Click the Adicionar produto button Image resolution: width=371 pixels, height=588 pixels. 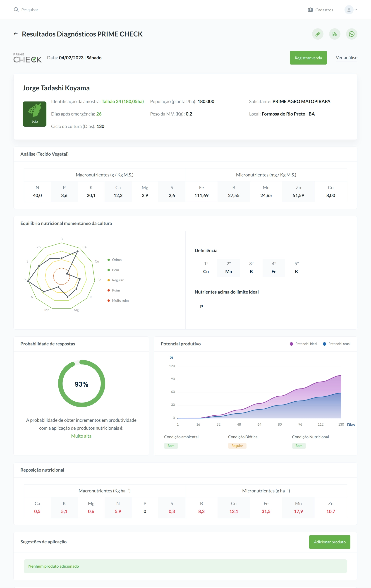[x=330, y=542]
